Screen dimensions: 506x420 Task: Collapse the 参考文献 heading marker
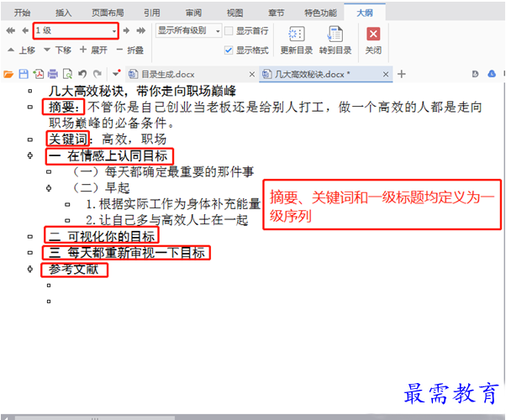(x=30, y=269)
